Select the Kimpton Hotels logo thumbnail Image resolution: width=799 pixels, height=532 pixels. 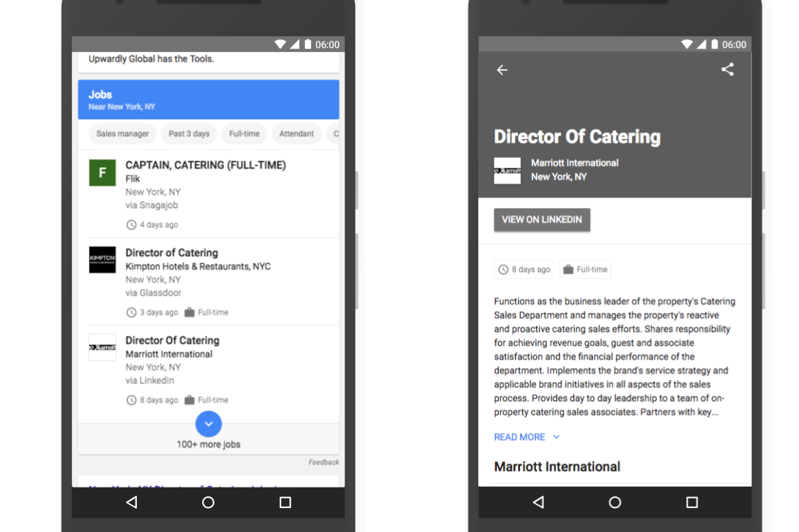(102, 260)
